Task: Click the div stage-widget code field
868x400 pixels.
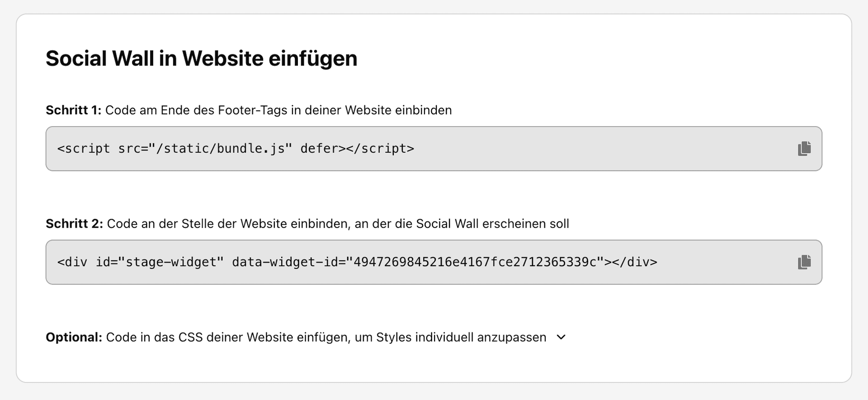Action: click(x=434, y=262)
